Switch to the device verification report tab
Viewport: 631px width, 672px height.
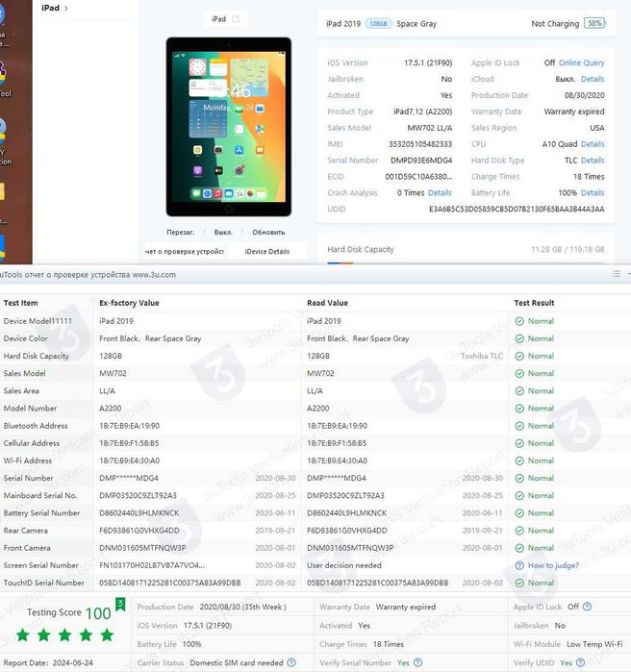[185, 252]
